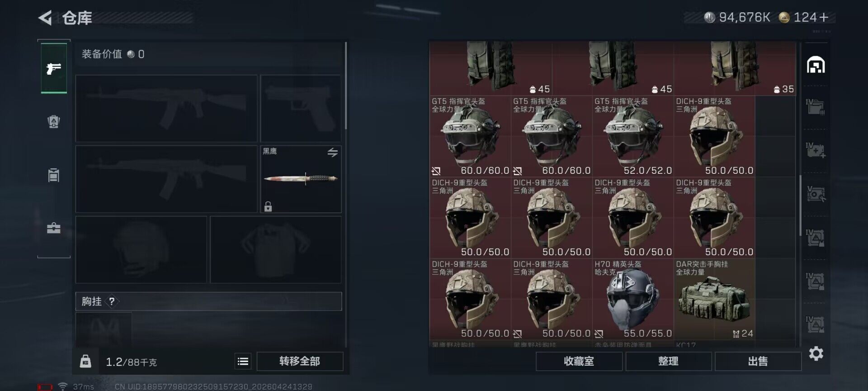Viewport: 868px width, 391px height.
Task: Open the 收藏室 collection room
Action: tap(579, 361)
